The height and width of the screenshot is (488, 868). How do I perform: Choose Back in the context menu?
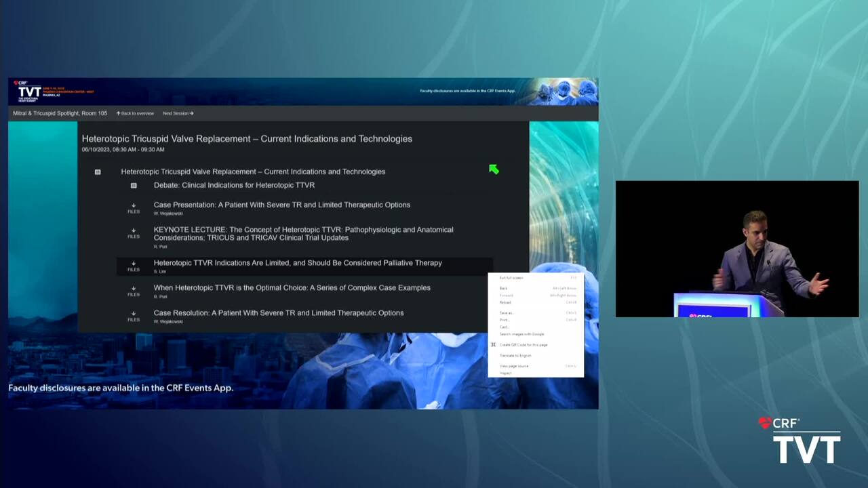[536, 289]
